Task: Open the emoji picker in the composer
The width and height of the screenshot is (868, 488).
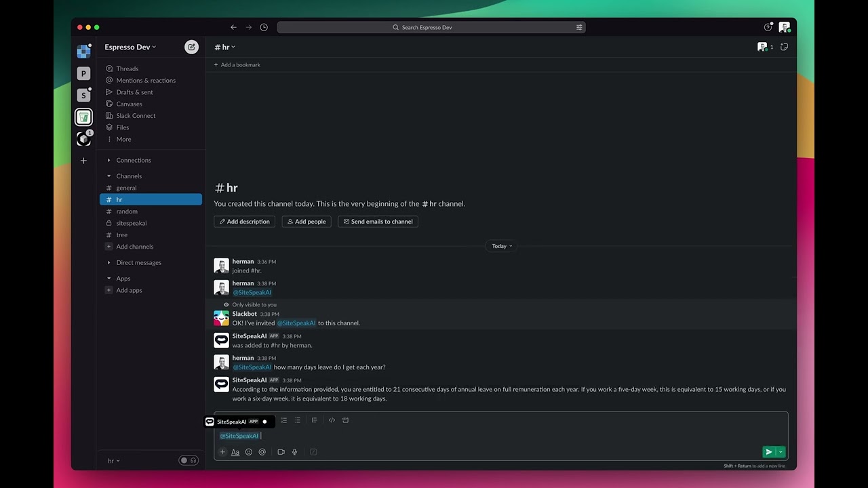Action: click(249, 452)
